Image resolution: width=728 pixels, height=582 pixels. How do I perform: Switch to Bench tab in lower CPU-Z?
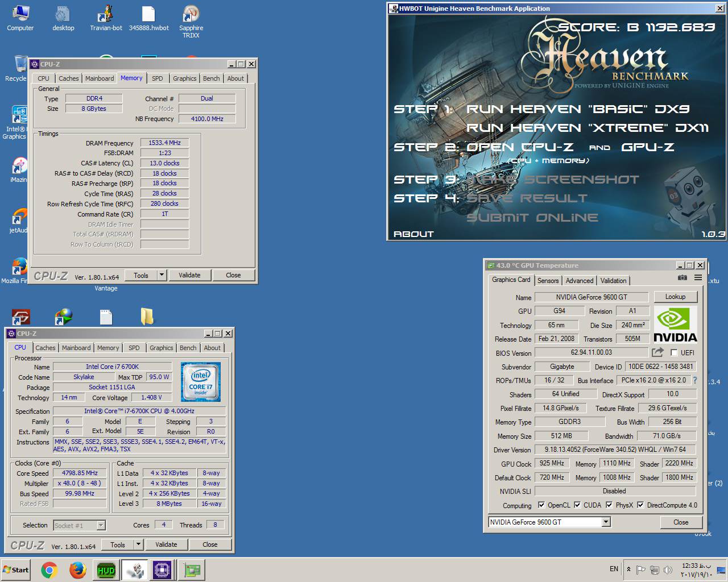coord(188,348)
